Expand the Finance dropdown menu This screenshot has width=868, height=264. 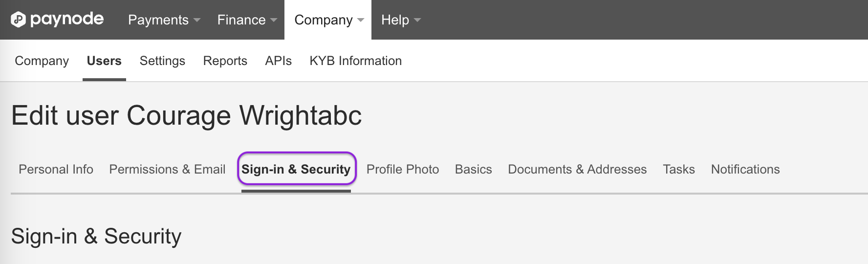pyautogui.click(x=247, y=20)
